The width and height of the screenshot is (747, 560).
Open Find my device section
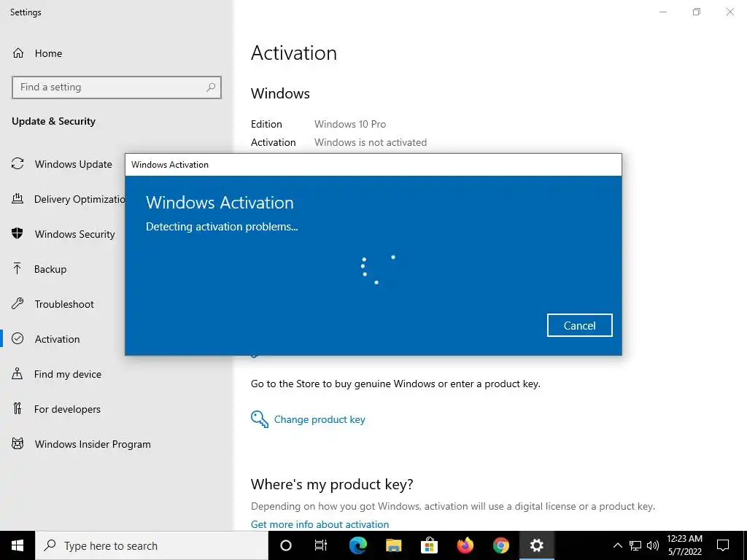coord(68,374)
